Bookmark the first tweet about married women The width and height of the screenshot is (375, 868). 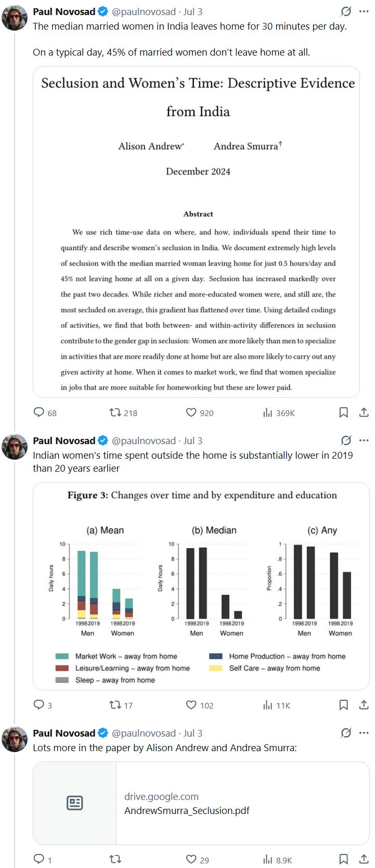coord(344,413)
